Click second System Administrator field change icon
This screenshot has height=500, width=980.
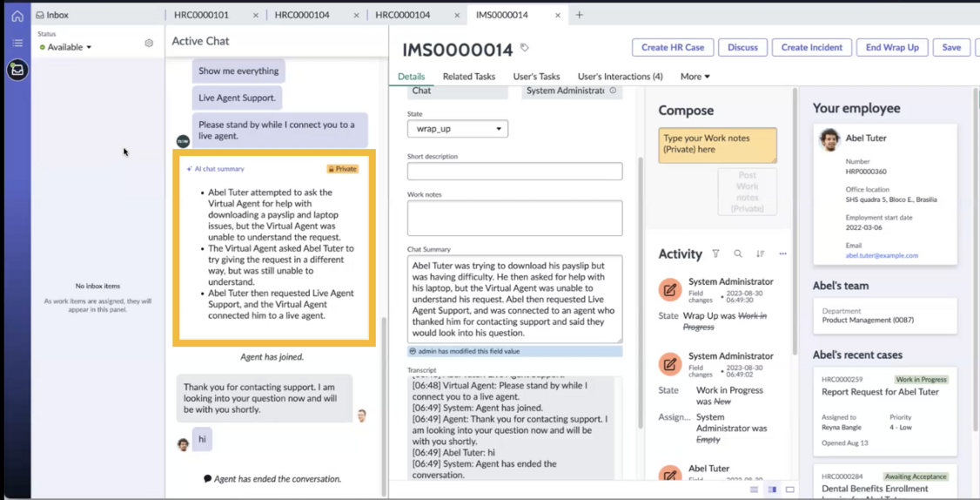coord(670,363)
